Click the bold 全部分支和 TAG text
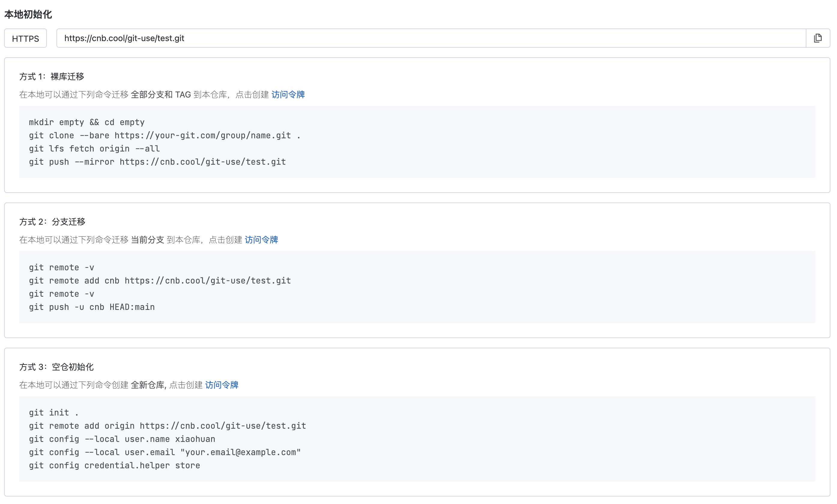The height and width of the screenshot is (504, 837). [x=161, y=94]
